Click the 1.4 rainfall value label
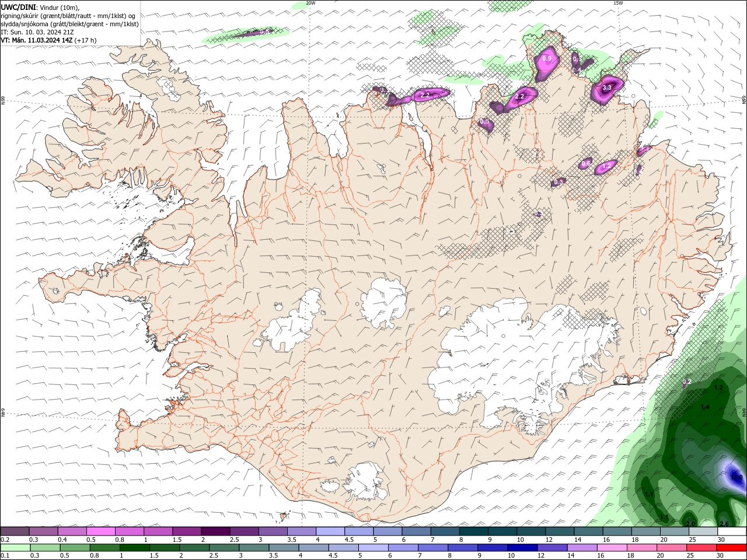This screenshot has width=747, height=560. (x=705, y=407)
